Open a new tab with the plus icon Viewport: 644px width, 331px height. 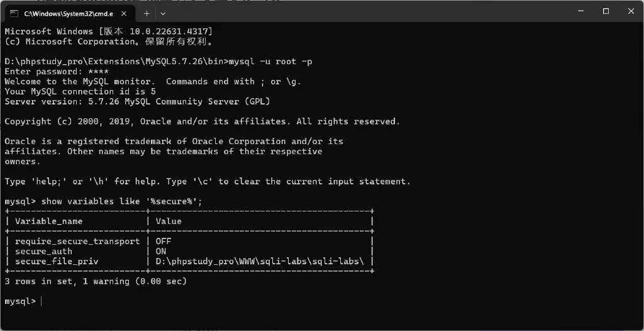coord(147,14)
